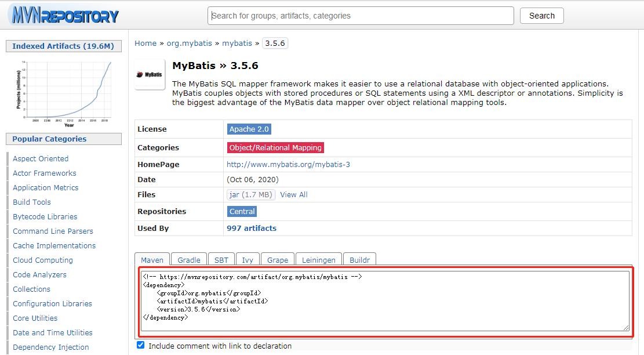Open Actor Frameworks category
The height and width of the screenshot is (355, 644).
pos(45,173)
